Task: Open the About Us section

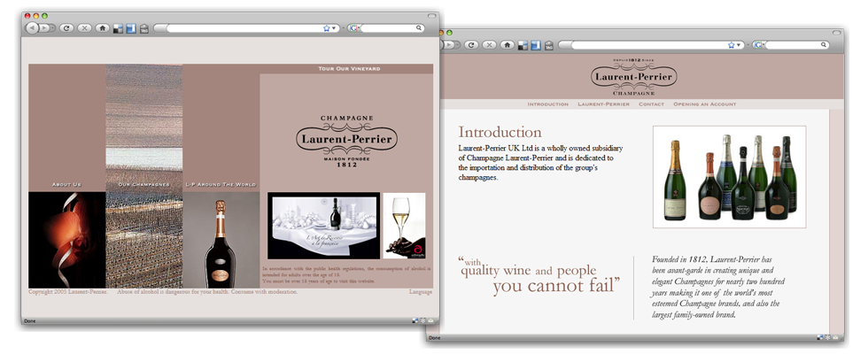Action: click(66, 184)
